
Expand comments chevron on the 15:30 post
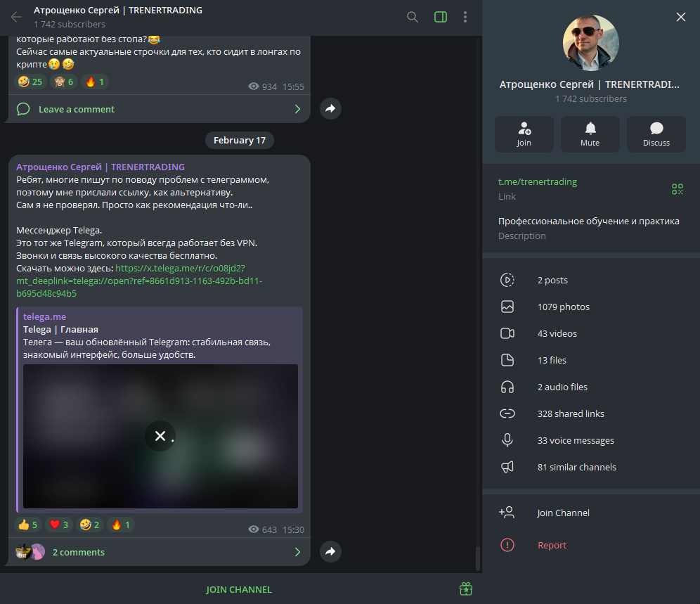(297, 552)
